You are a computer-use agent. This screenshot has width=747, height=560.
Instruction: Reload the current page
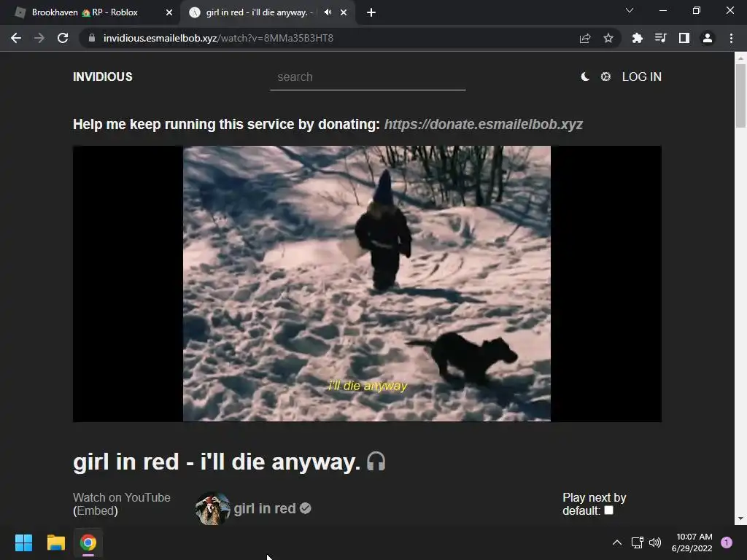click(x=63, y=38)
